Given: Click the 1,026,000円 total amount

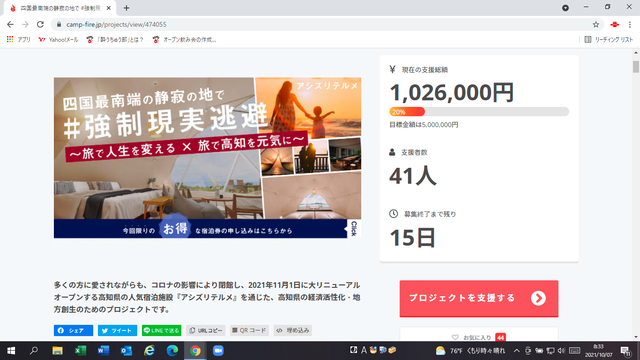Looking at the screenshot, I should point(452,92).
